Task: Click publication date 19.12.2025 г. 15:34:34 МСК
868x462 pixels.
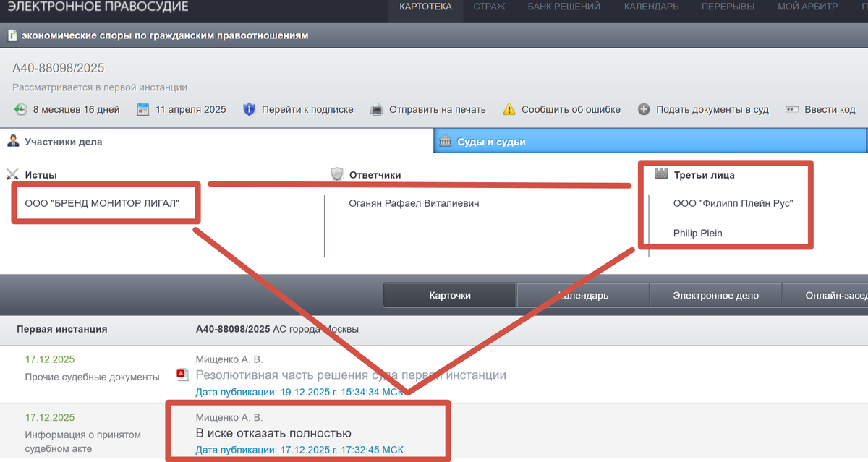Action: [x=299, y=392]
